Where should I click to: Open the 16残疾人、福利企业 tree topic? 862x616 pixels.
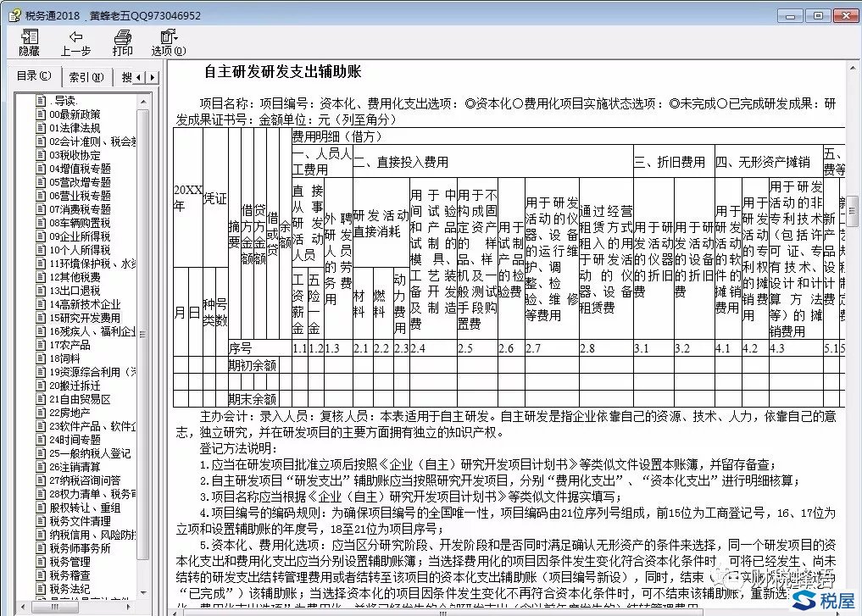[x=92, y=331]
